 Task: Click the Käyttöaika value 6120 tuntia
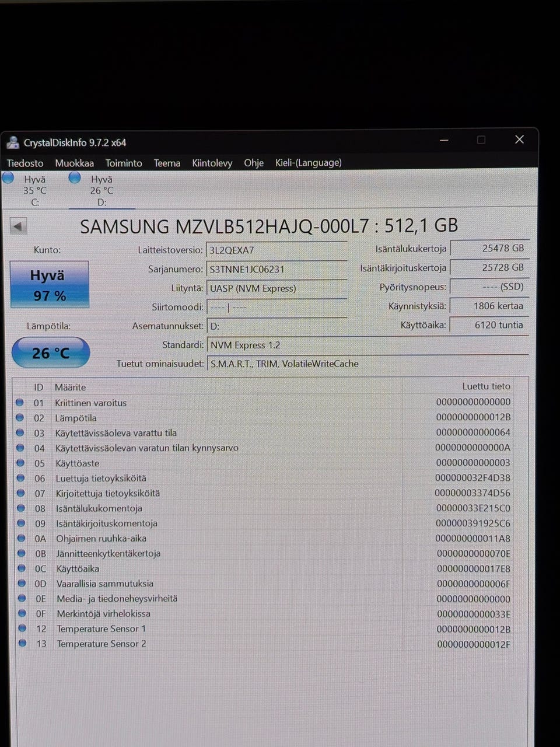pyautogui.click(x=489, y=325)
